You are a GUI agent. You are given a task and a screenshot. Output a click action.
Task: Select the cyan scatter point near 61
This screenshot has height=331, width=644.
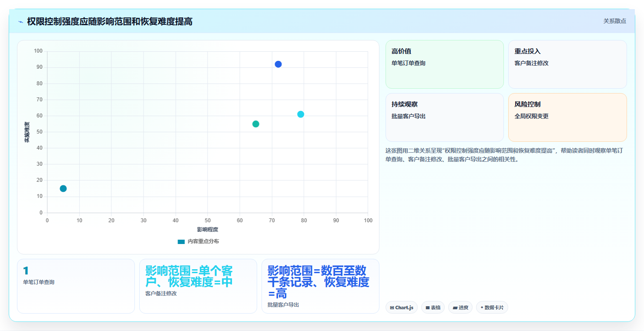301,114
